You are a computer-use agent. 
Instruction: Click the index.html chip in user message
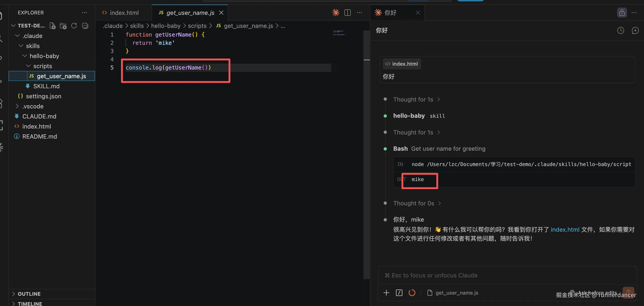(x=402, y=64)
